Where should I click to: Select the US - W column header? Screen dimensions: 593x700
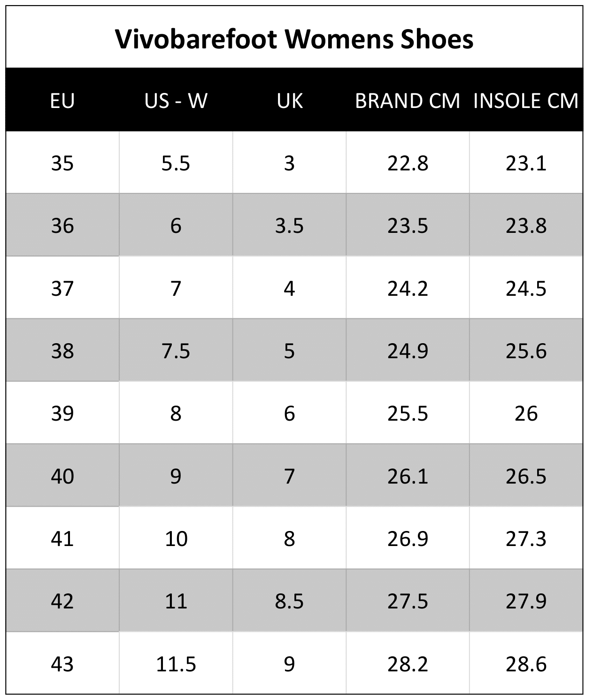tap(176, 100)
